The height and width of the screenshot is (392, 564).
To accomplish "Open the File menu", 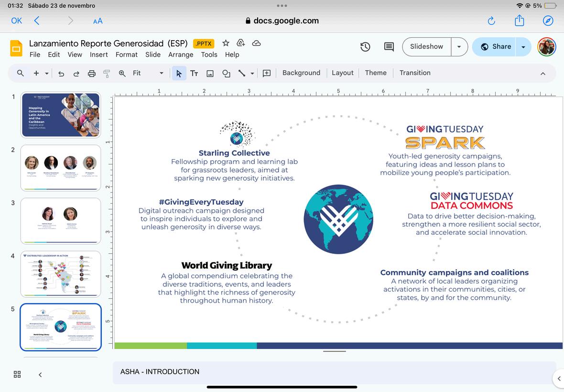I will coord(35,54).
